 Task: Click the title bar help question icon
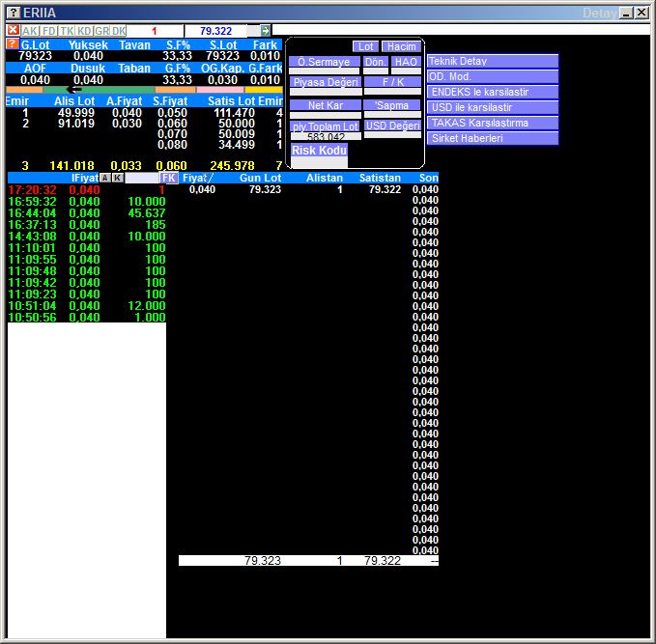click(14, 13)
